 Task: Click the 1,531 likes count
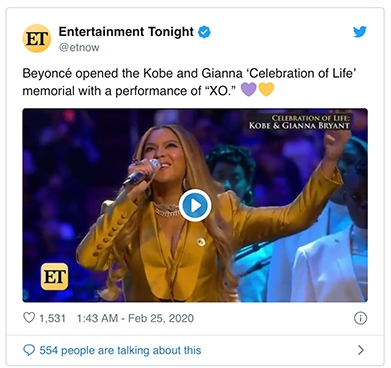coord(52,318)
